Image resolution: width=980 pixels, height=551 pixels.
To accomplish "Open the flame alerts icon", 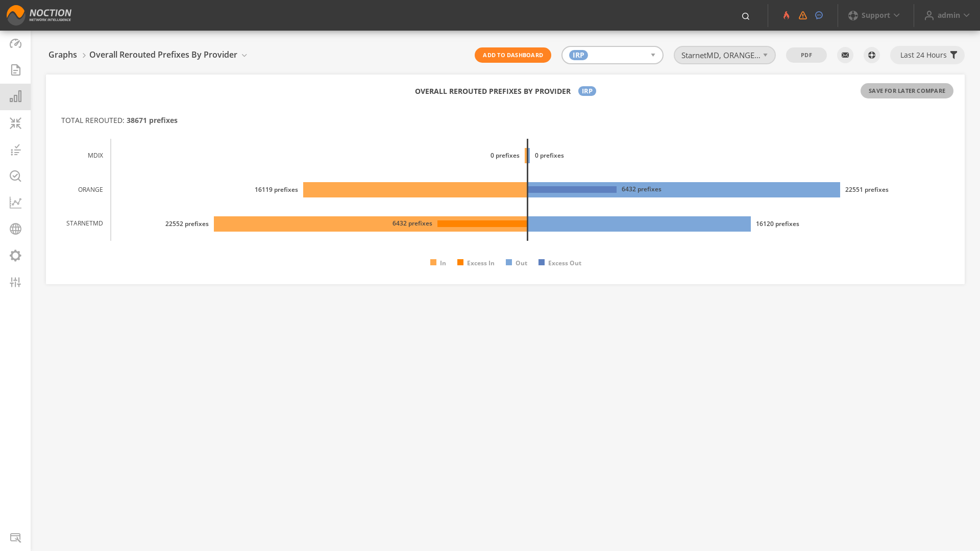I will (x=786, y=15).
